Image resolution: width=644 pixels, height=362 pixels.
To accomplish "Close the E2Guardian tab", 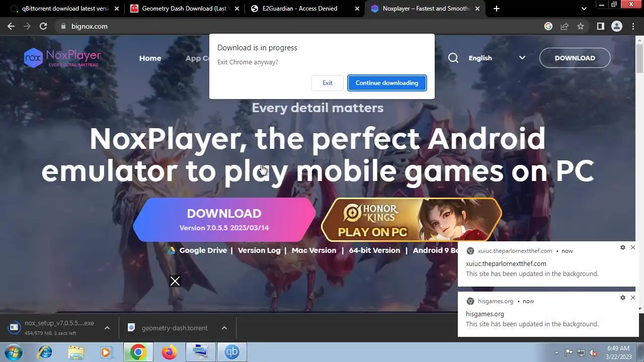I will click(357, 9).
